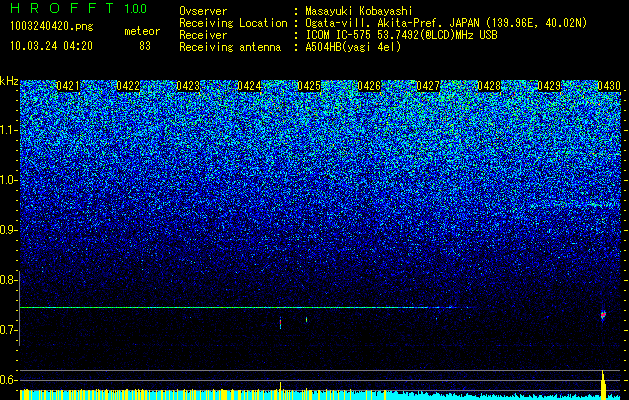Viewport: 629px width, 400px height.
Task: Click the 0.7 kHz axis label
Action: (x=8, y=330)
